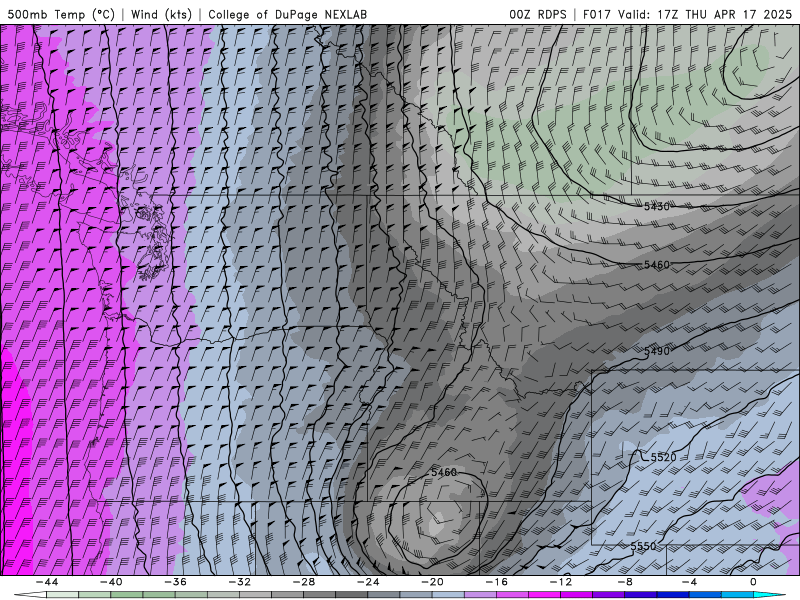Click the -20 value on the temperature scale
The width and height of the screenshot is (800, 600).
tap(432, 582)
